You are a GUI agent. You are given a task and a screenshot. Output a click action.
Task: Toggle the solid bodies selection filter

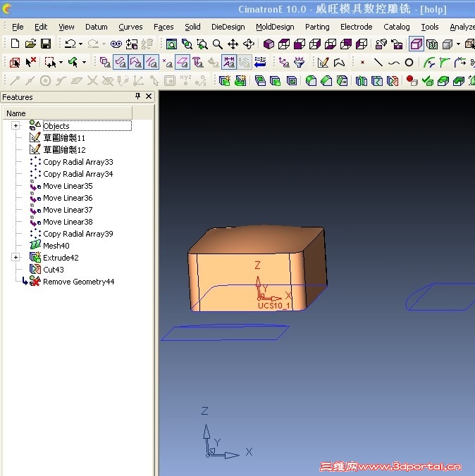click(105, 63)
